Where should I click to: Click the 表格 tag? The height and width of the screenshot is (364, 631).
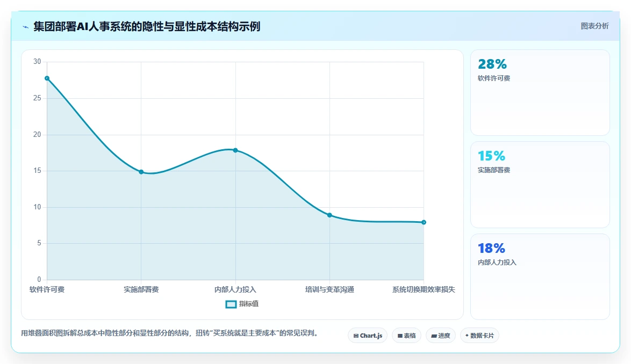coord(406,336)
